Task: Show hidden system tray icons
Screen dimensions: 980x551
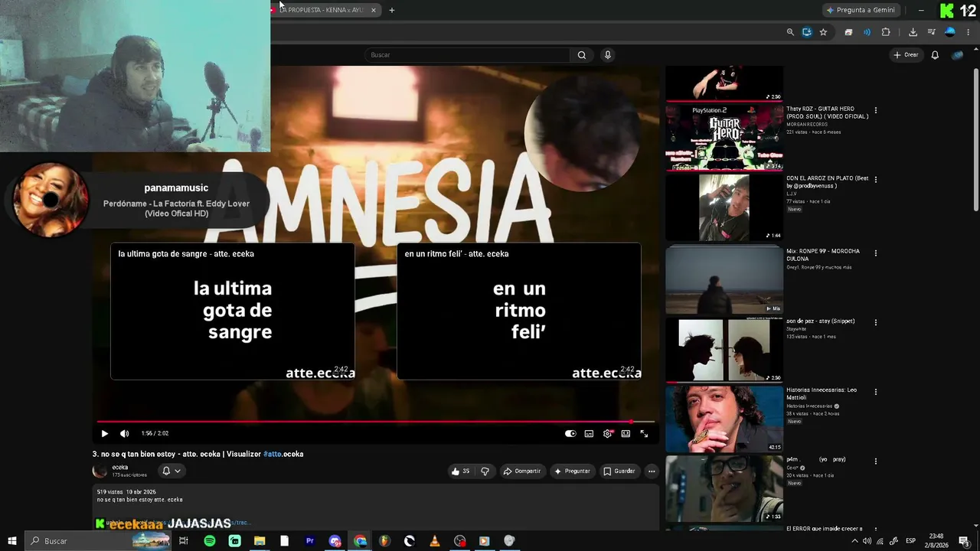Action: (854, 541)
